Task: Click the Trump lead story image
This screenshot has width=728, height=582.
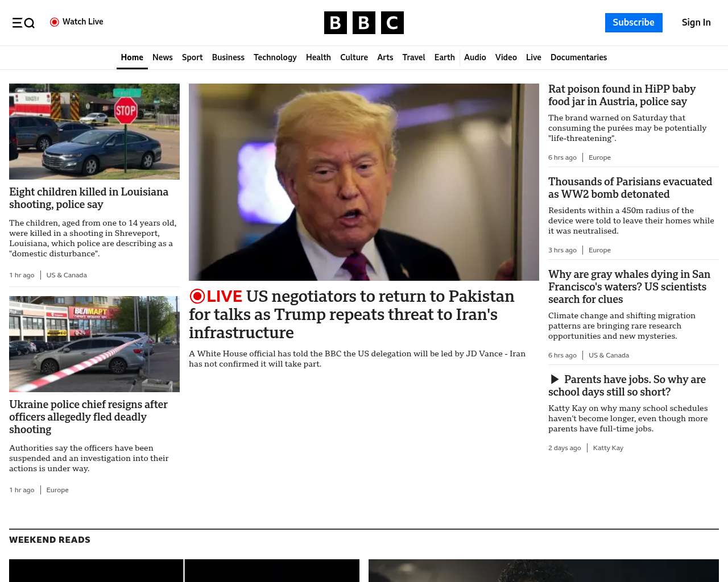Action: point(364,182)
